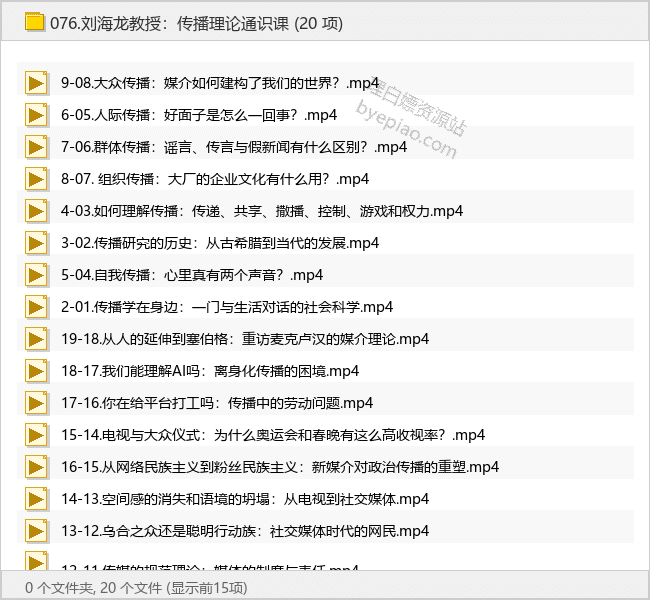Select file name 17-16.你在给平台打工吗
650x600 pixels.
click(x=217, y=403)
